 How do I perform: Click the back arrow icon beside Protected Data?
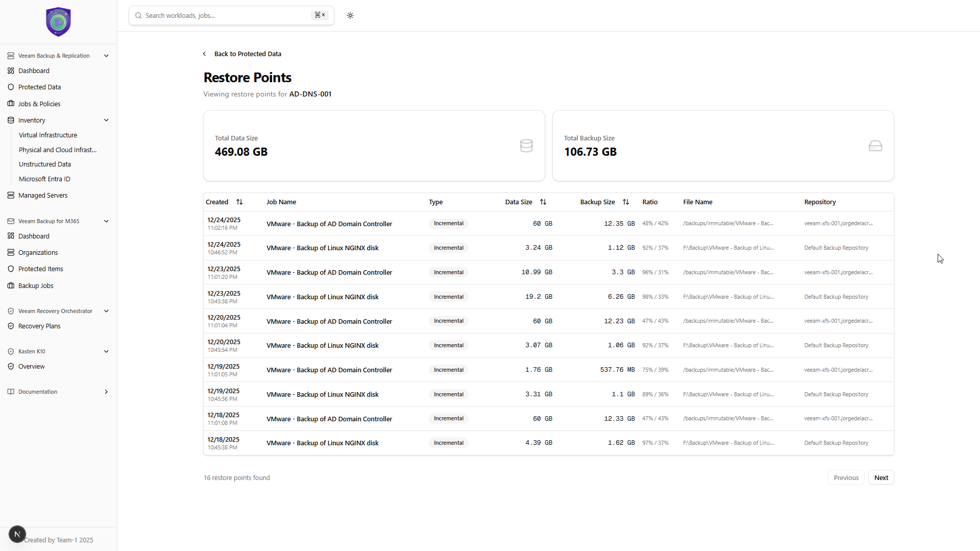205,54
